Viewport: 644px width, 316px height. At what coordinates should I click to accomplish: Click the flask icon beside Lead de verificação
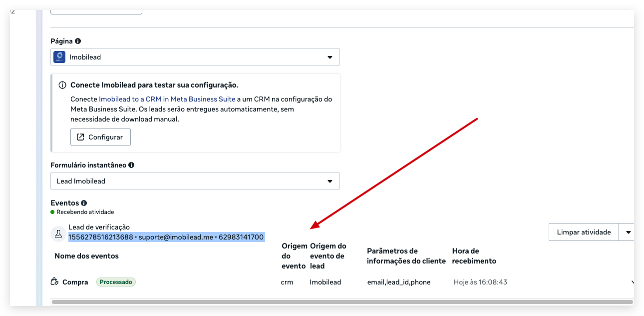tap(58, 233)
